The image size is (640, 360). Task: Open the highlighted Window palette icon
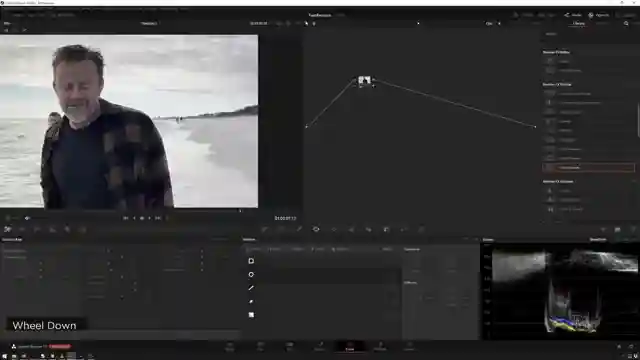[316, 229]
